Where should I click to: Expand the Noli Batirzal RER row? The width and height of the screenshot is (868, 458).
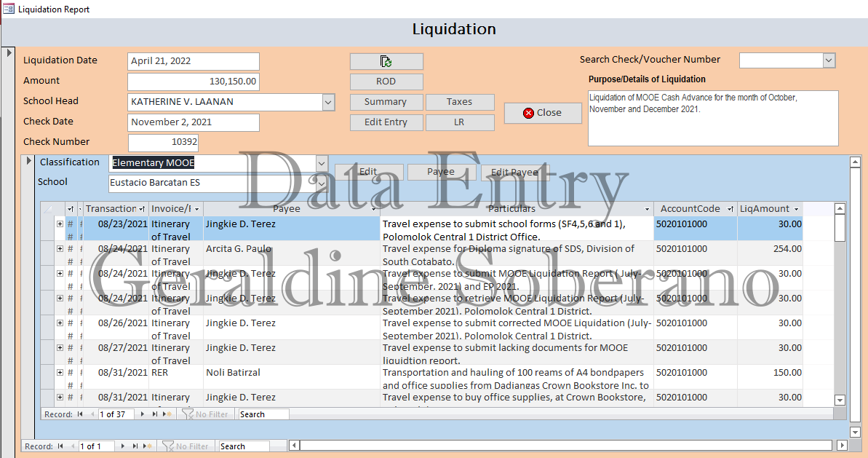(x=60, y=372)
